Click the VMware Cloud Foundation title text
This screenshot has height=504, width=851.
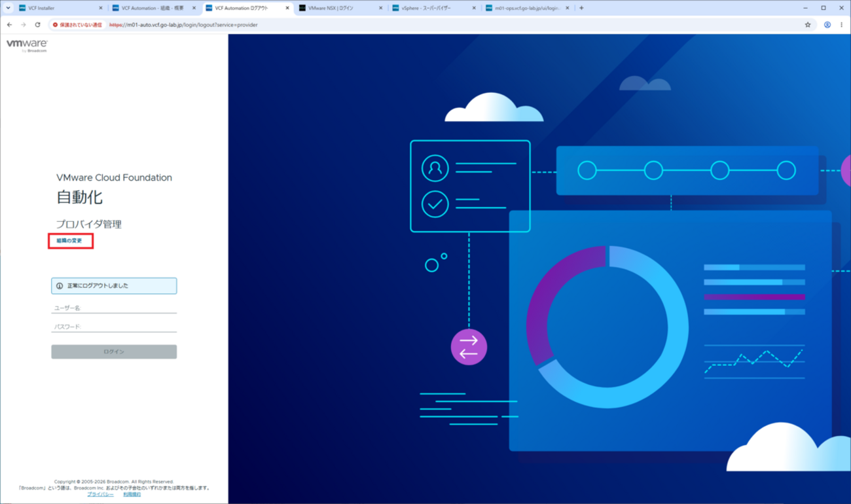(114, 177)
